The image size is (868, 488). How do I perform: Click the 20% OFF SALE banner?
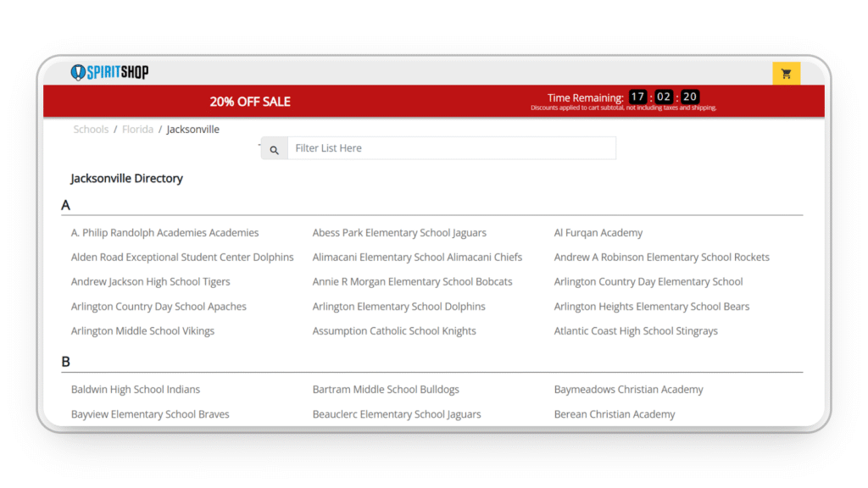coord(250,102)
